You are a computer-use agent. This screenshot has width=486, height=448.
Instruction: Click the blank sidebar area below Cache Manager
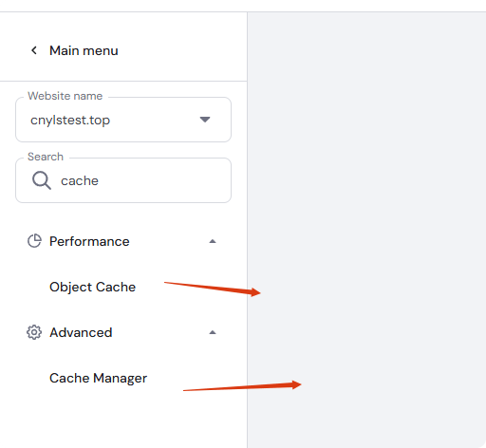123,420
